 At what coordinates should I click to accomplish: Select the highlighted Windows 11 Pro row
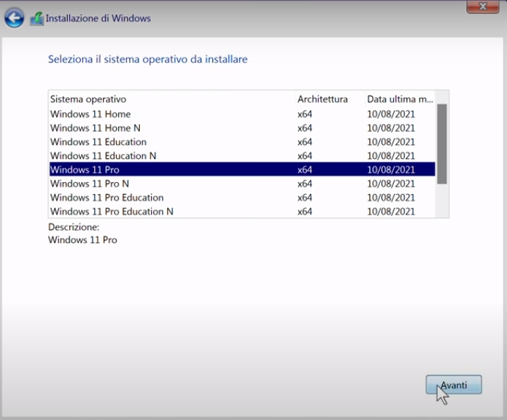[x=242, y=169]
